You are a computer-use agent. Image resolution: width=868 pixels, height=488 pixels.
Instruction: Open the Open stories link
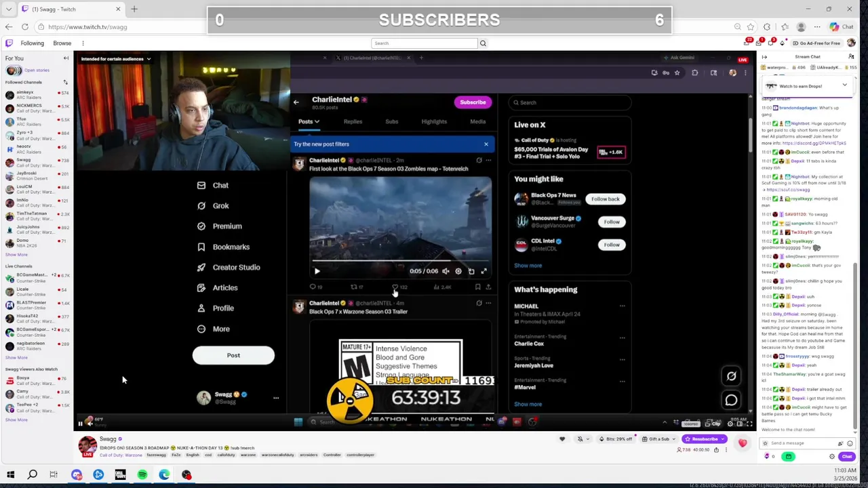(x=37, y=70)
